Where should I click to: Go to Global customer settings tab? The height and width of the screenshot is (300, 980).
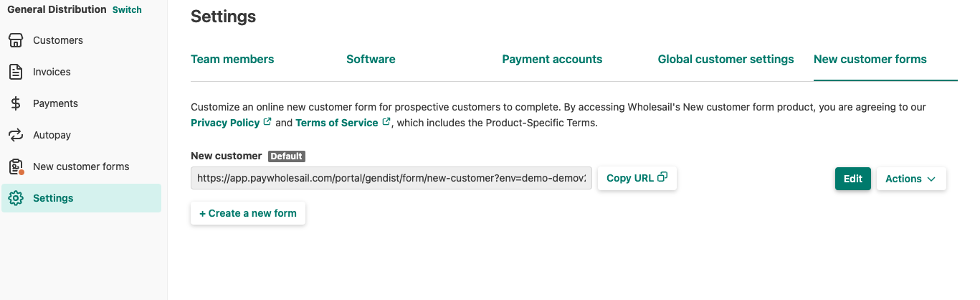pos(726,60)
